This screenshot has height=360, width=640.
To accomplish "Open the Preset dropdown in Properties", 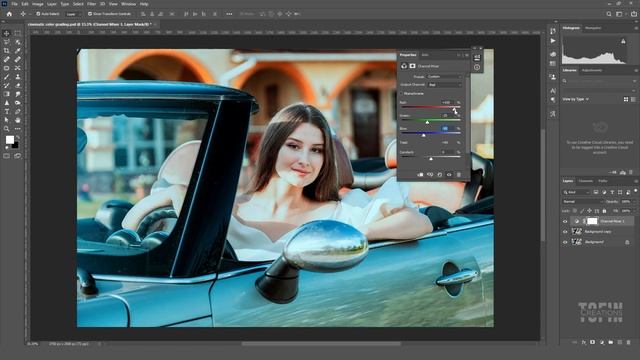I will pos(444,76).
